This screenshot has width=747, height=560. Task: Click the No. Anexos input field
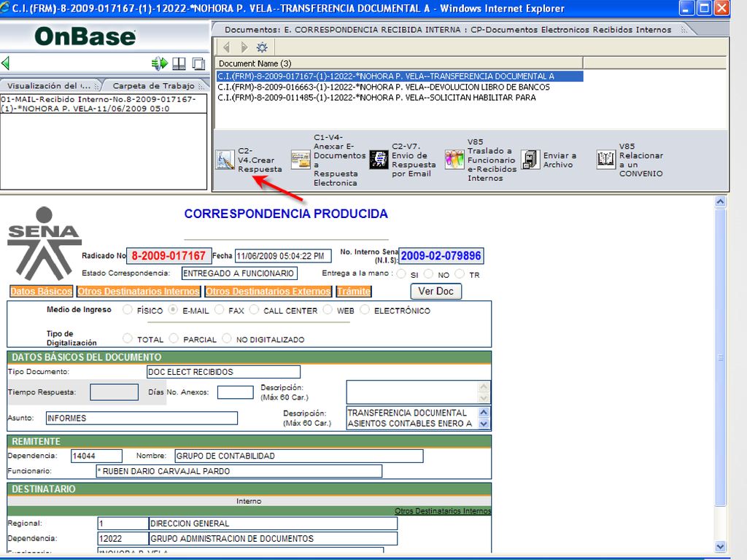coord(236,392)
